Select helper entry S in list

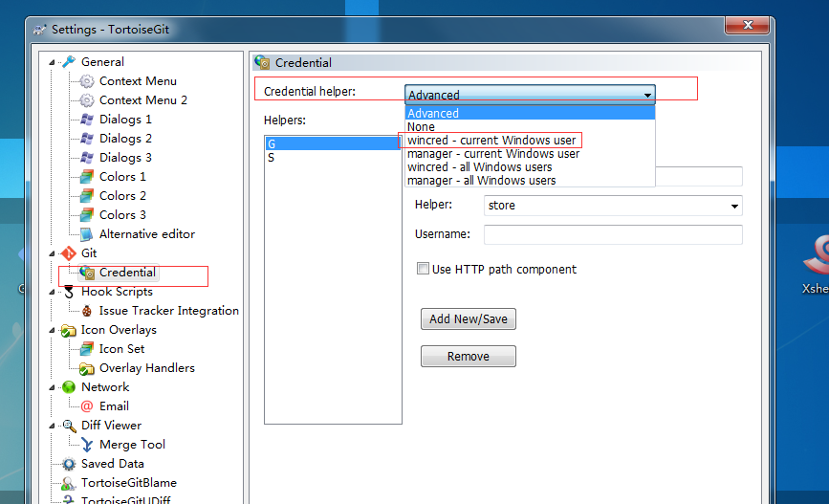333,158
